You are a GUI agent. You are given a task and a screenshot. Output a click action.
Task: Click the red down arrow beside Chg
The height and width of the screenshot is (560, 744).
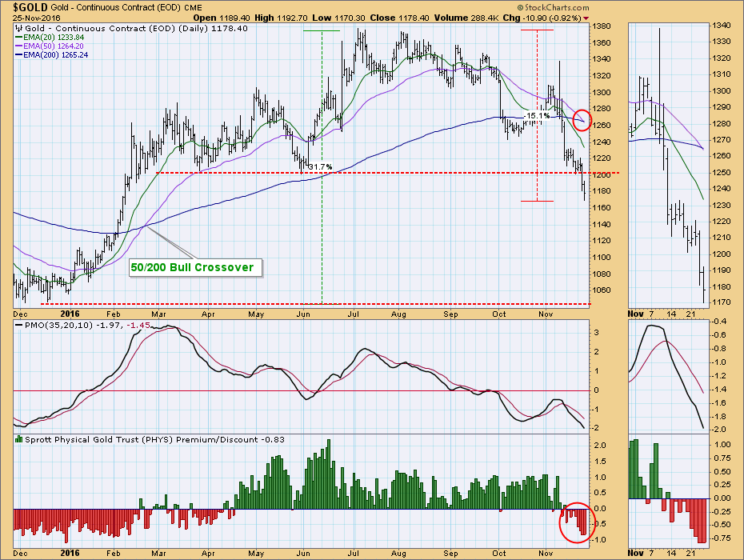(586, 18)
